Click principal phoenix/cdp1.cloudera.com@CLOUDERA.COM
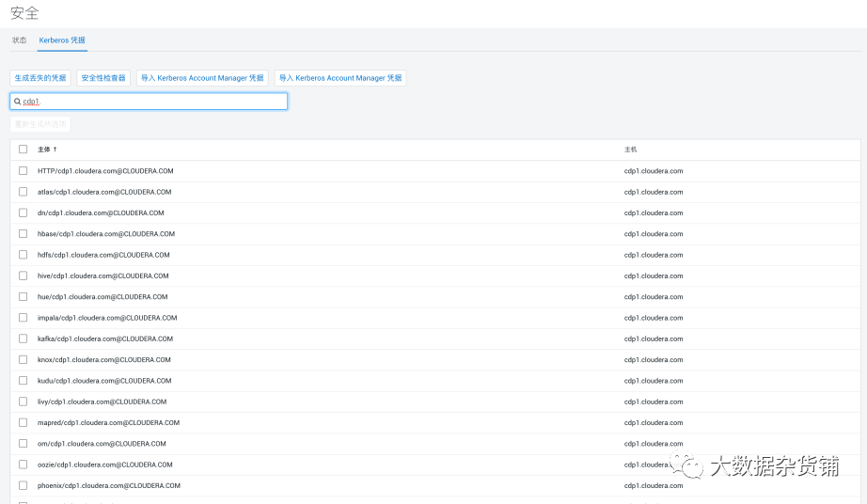This screenshot has width=867, height=504. (x=109, y=486)
